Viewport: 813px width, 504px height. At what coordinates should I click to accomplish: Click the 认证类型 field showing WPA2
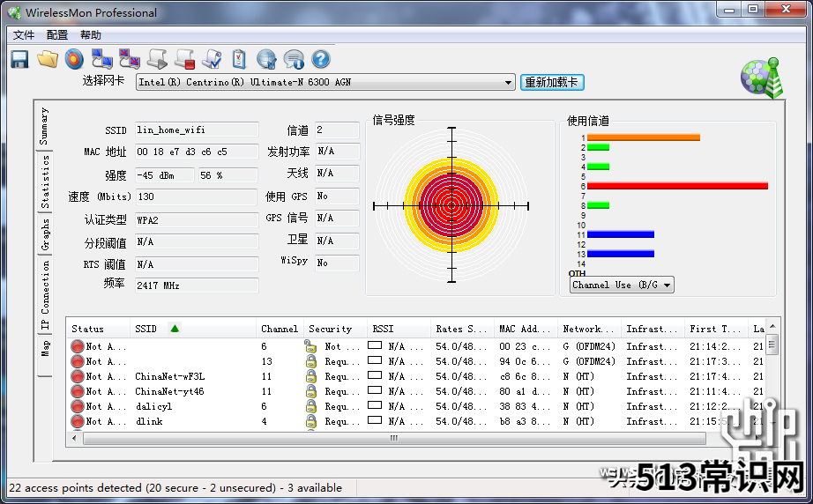[x=197, y=220]
